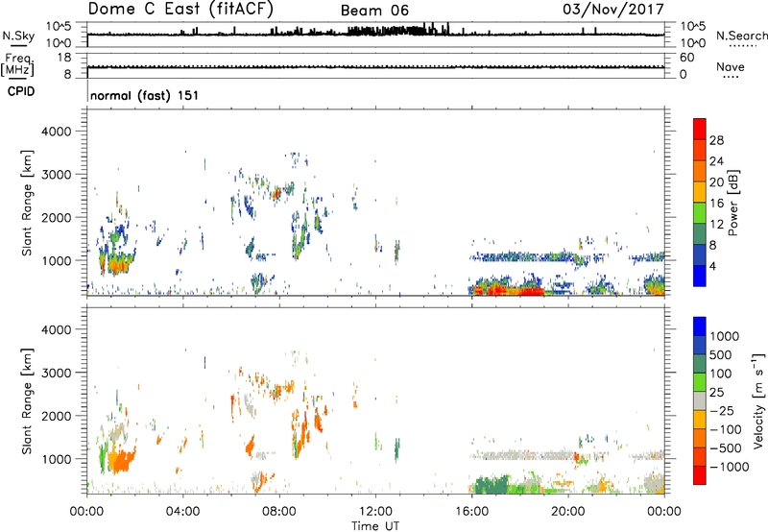Pick the bright blue top Velocity color segment

(x=700, y=326)
